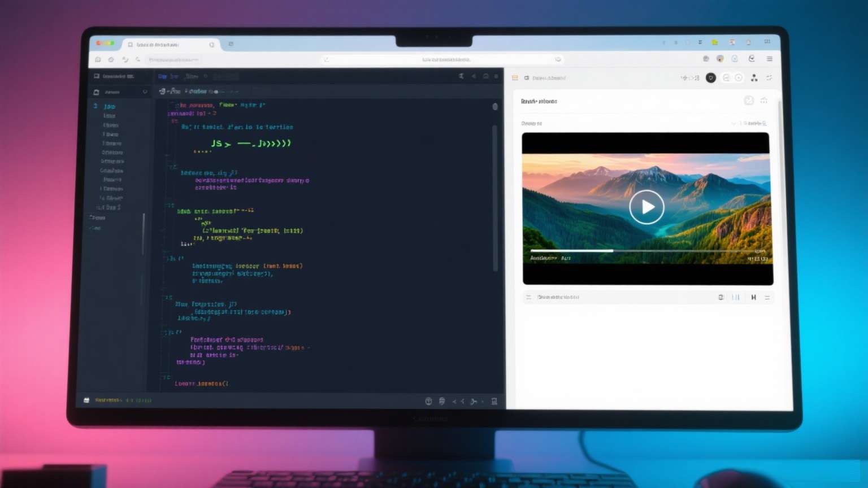Image resolution: width=868 pixels, height=488 pixels.
Task: Click the yellow panel layout icon
Action: coord(515,78)
